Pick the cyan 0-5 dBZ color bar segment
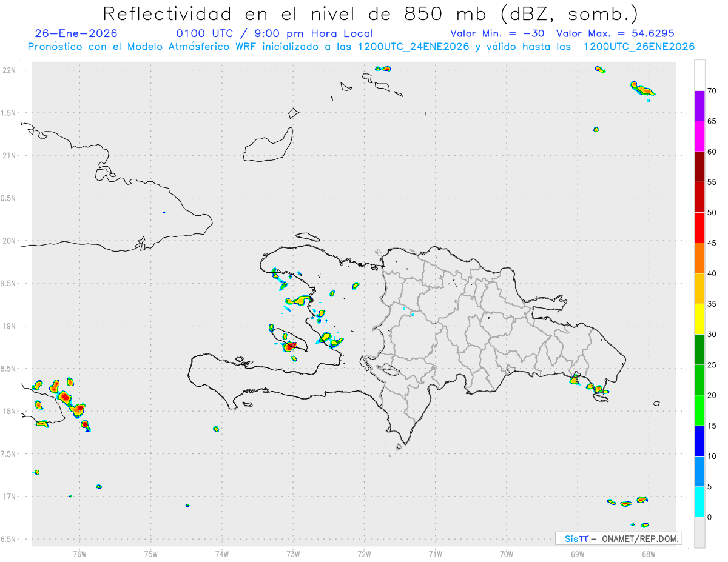This screenshot has width=728, height=562. pyautogui.click(x=699, y=502)
